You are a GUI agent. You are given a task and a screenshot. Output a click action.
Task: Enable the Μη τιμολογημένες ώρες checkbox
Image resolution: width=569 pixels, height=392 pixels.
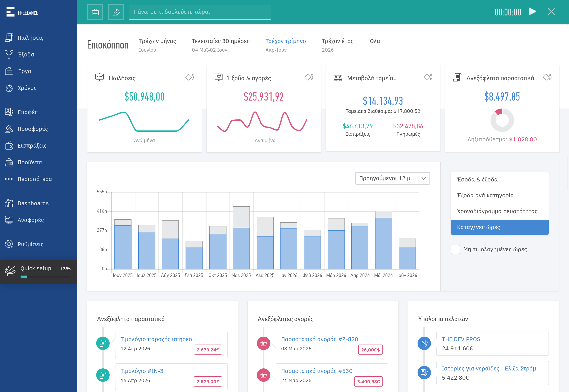point(455,249)
